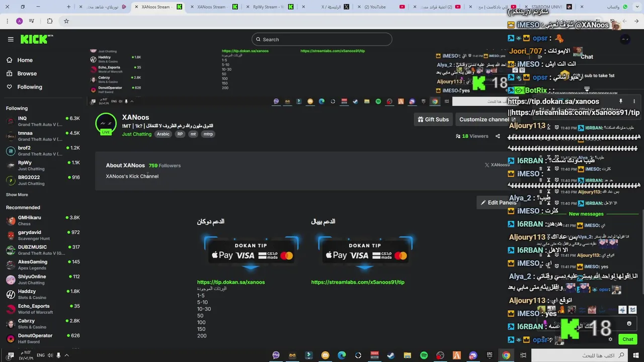Bookmark this page with the star icon
This screenshot has height=362, width=644.
coord(66,21)
